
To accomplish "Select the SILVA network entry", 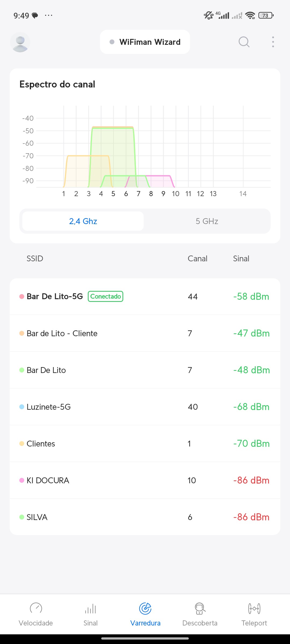I will point(145,517).
